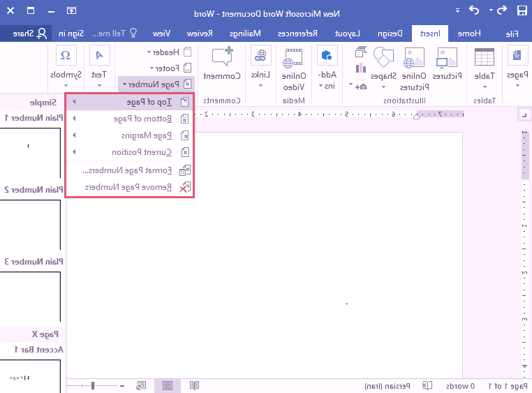Pick the Plain Number 3 thumbnail
532x393 pixels.
[x=31, y=297]
